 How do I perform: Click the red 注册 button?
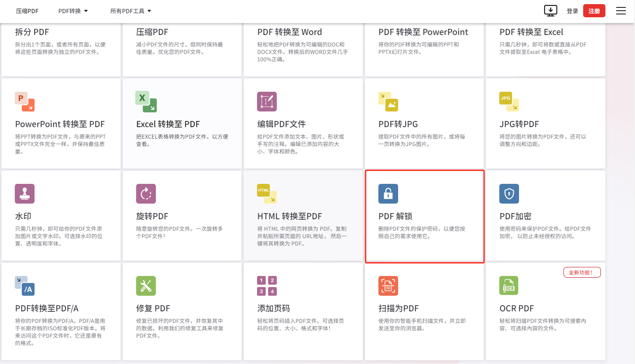pyautogui.click(x=594, y=11)
